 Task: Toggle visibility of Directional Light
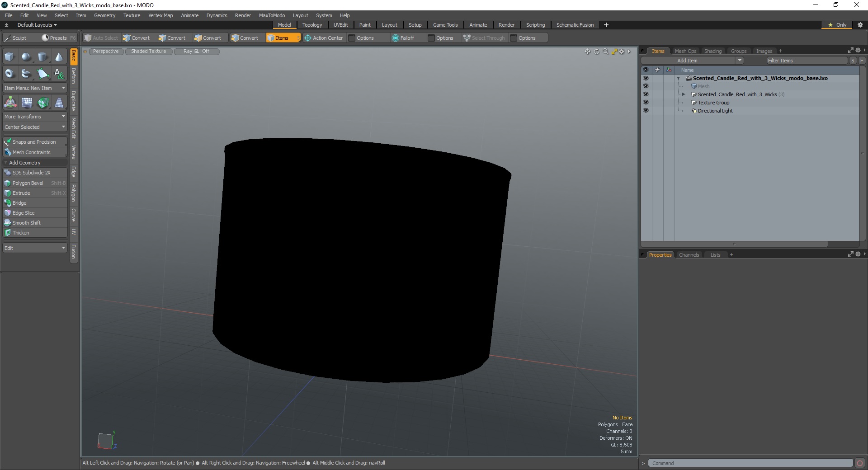tap(646, 111)
